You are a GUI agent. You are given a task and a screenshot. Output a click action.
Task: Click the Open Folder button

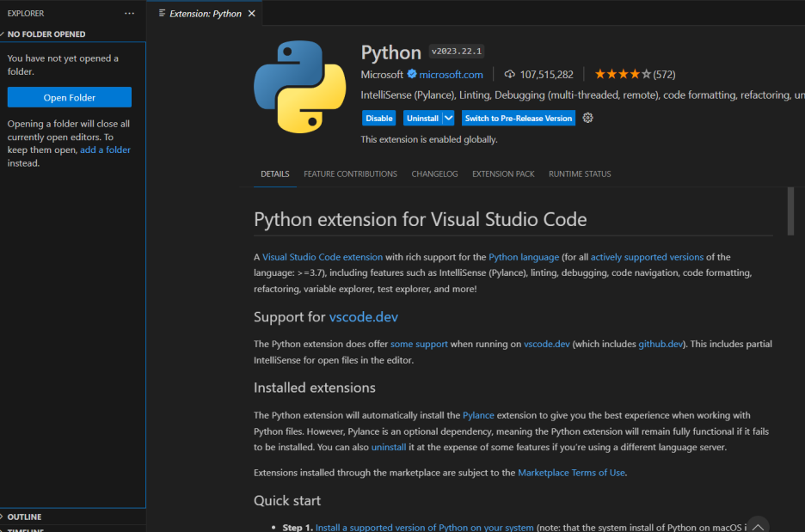pyautogui.click(x=70, y=97)
